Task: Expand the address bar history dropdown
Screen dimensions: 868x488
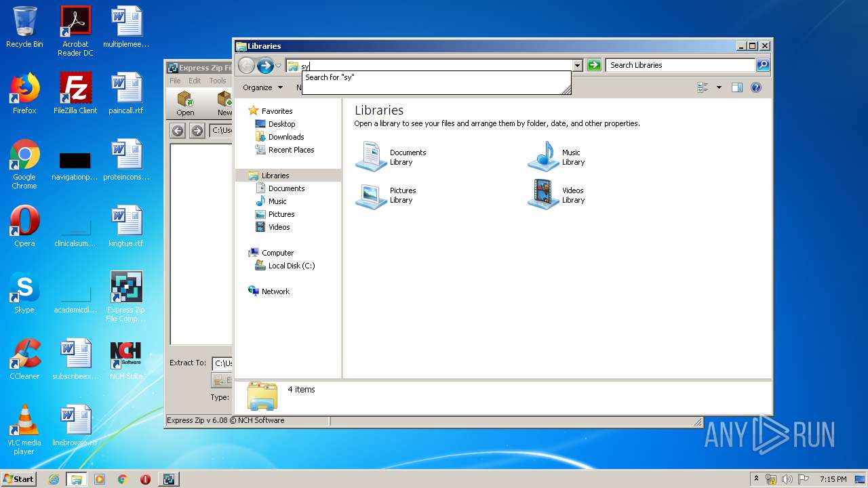Action: tap(578, 65)
